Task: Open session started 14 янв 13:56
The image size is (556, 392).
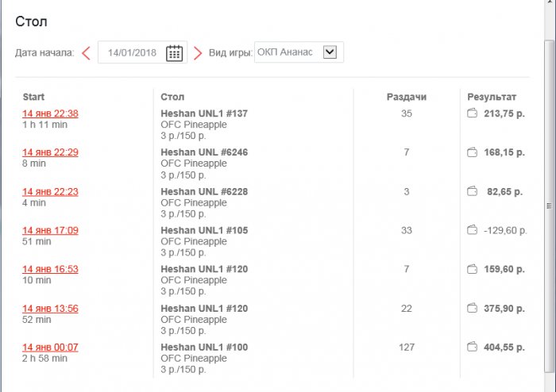Action: (50, 309)
